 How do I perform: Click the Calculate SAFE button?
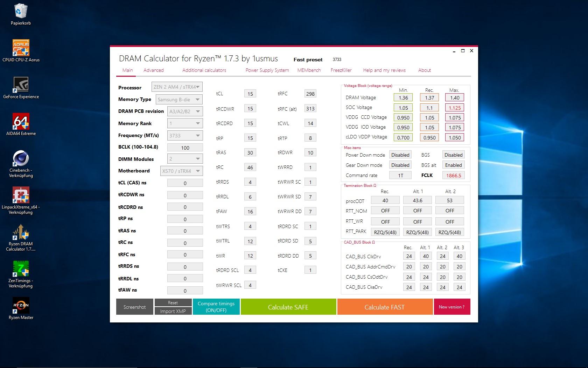point(288,307)
